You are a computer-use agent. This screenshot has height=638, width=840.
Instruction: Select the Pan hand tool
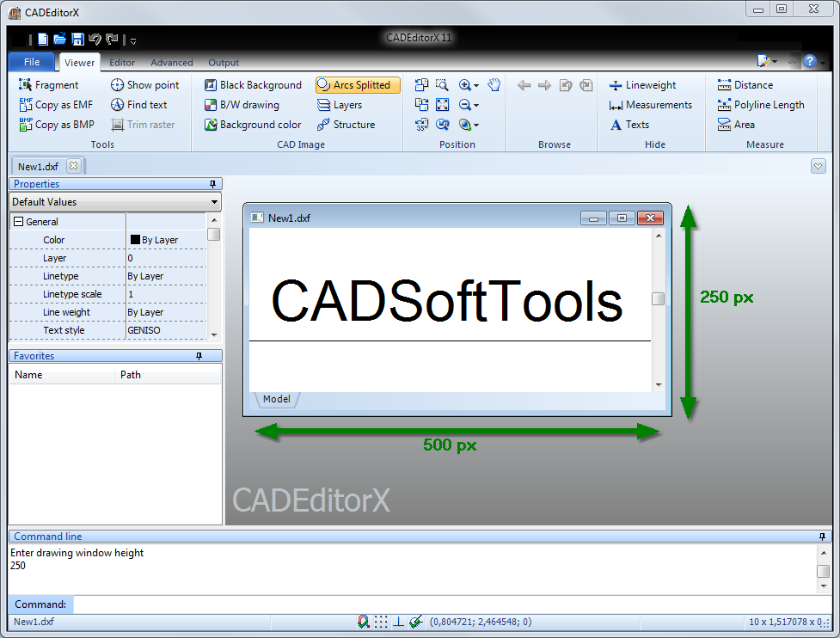pyautogui.click(x=494, y=85)
